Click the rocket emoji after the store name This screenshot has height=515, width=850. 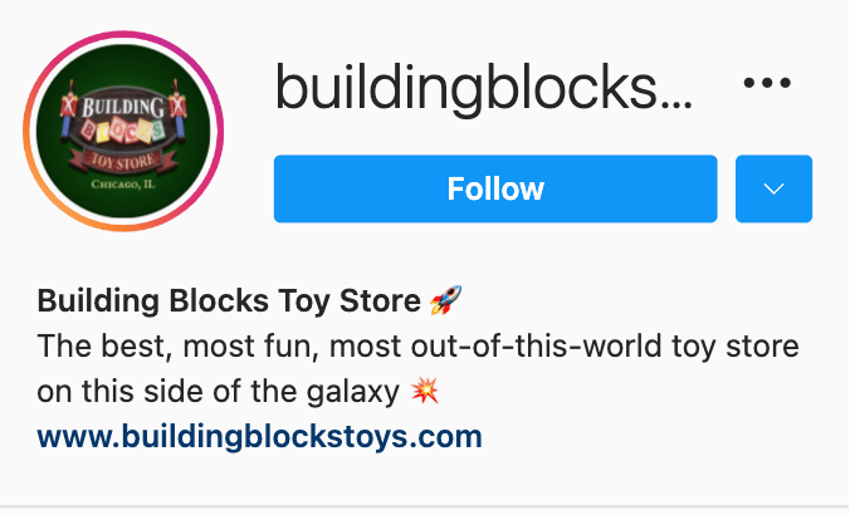[x=446, y=300]
